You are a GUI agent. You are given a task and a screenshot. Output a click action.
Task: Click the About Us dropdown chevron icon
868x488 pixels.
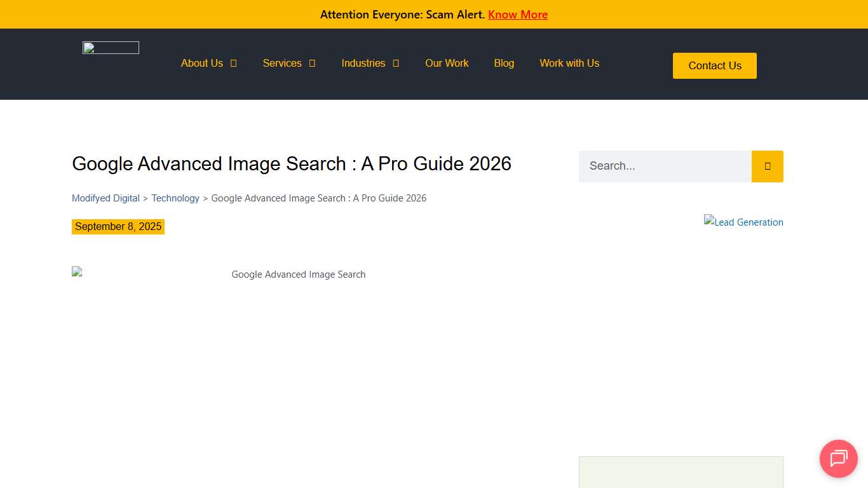pos(234,63)
